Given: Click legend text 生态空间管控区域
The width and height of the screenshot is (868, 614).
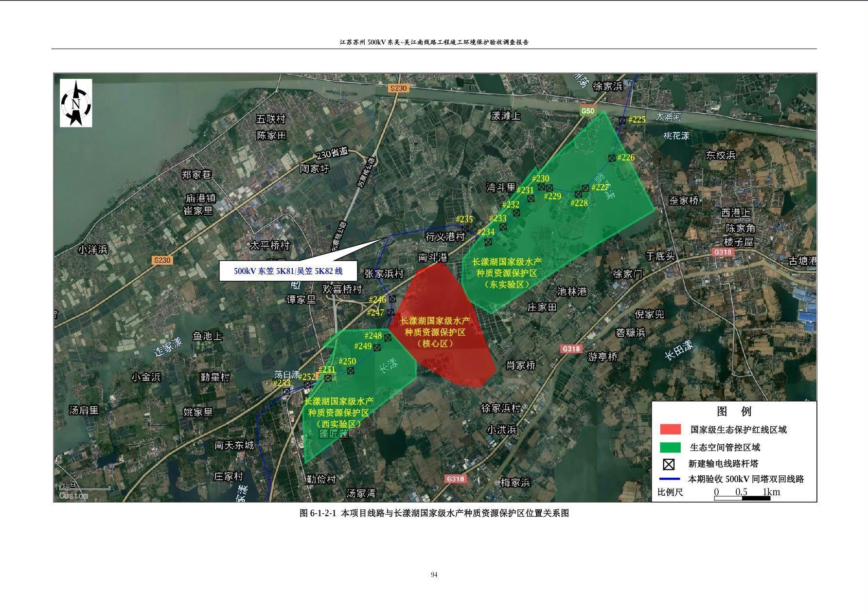Looking at the screenshot, I should click(725, 447).
